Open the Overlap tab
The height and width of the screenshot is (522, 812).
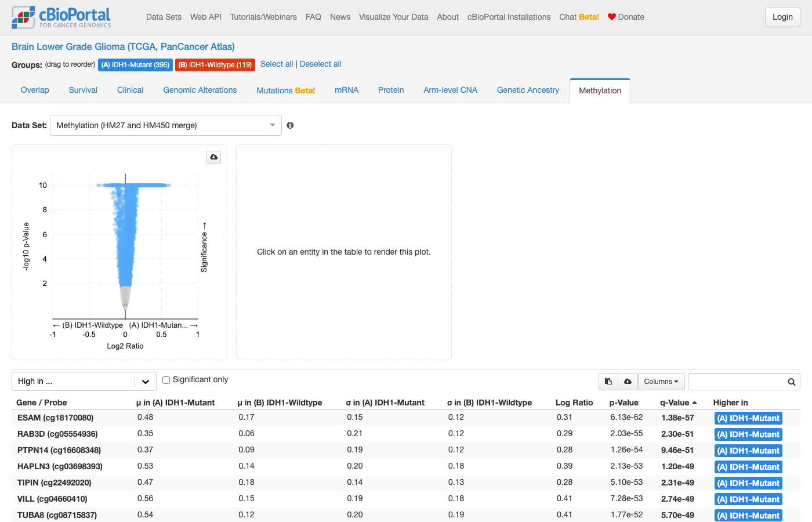tap(35, 90)
